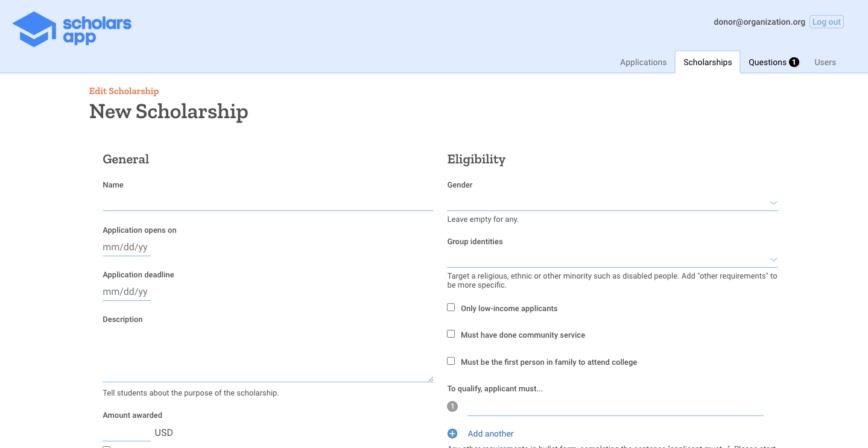Click the Add another link
Screen dimensions: 868x448
(490, 433)
